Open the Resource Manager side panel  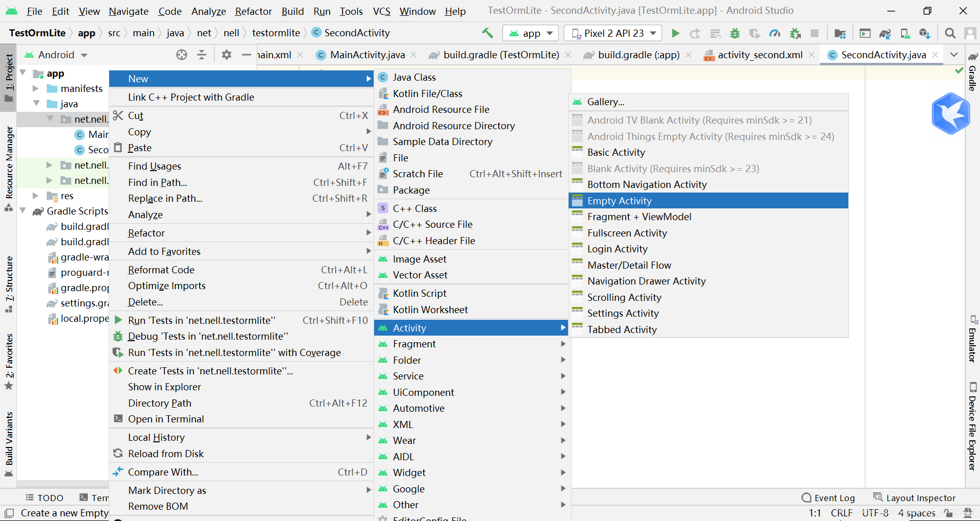point(9,169)
